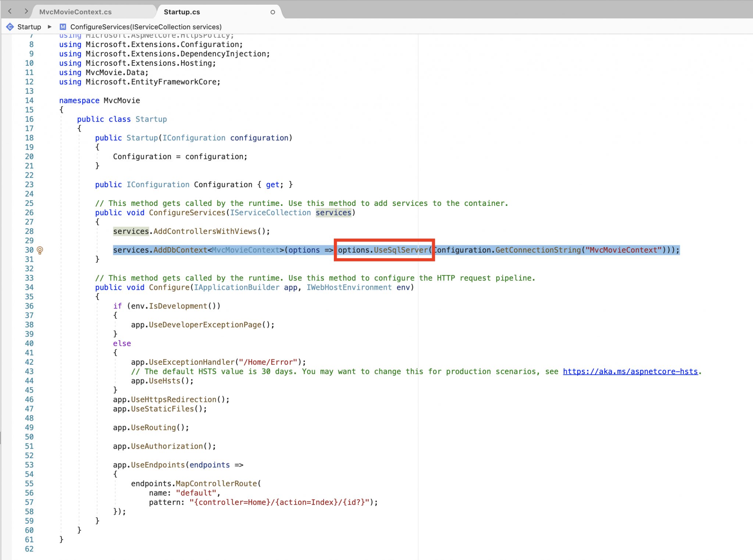This screenshot has width=753, height=560.
Task: Click 'using Microsoft.Extensions.Configuration;' line
Action: (x=151, y=44)
